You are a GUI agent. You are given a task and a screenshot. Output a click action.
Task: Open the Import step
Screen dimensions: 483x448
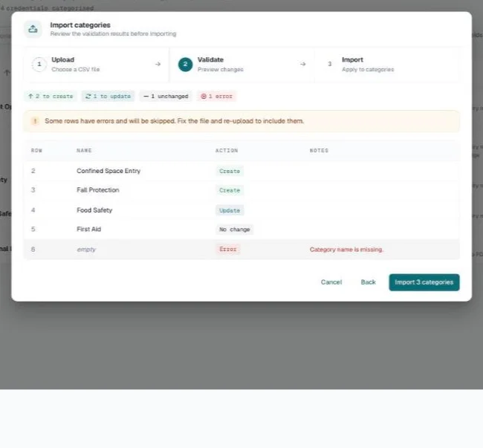[387, 65]
